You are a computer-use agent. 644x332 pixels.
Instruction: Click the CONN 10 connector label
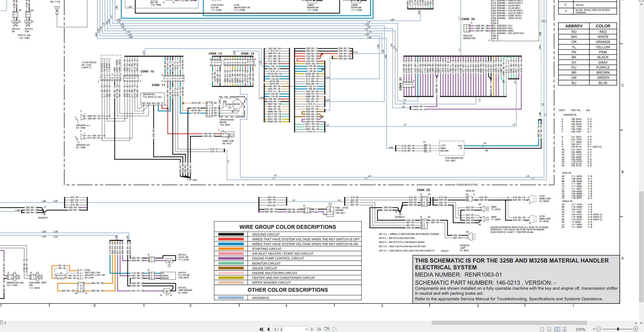(x=147, y=71)
